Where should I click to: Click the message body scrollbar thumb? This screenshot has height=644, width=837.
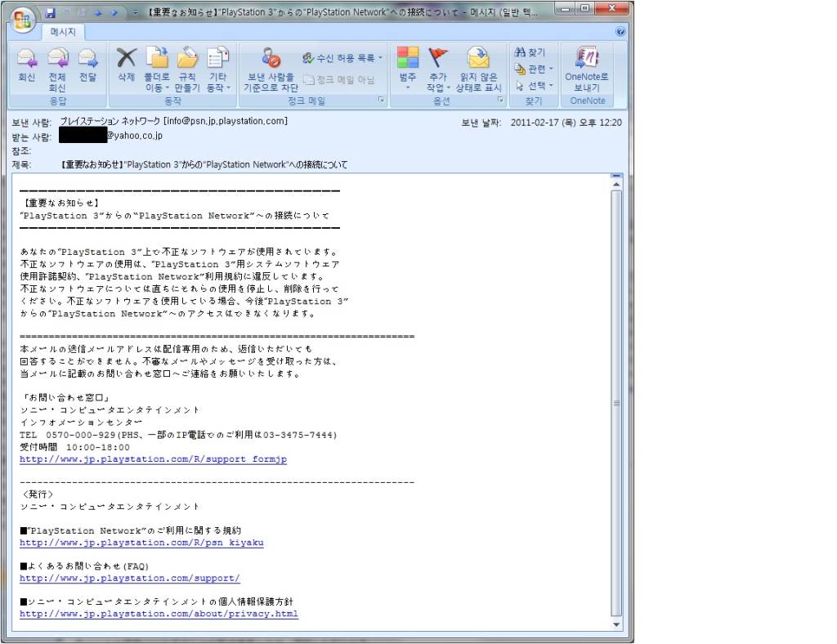[x=616, y=404]
